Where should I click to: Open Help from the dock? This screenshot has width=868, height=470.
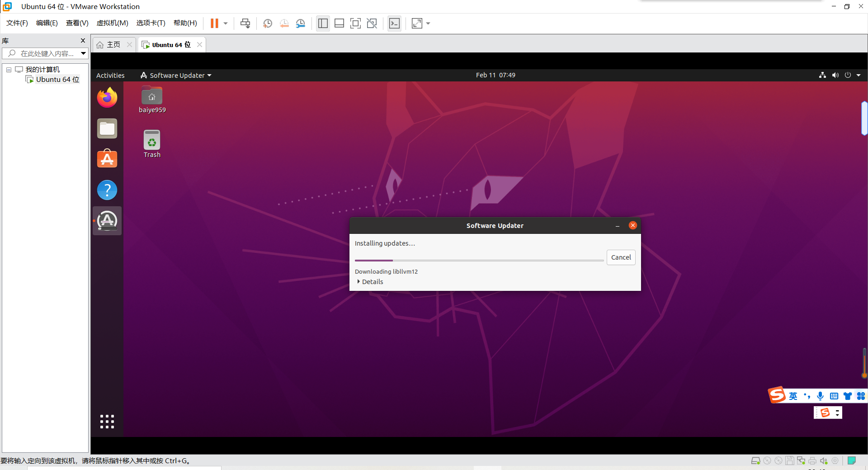tap(107, 190)
